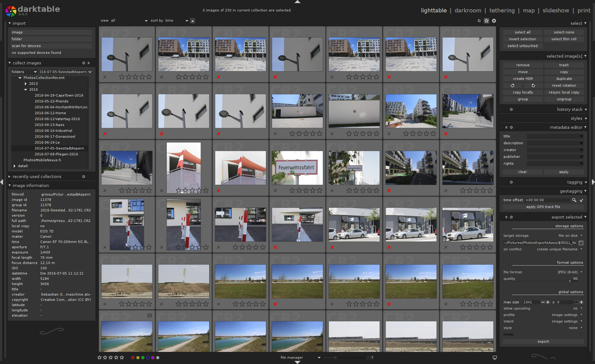This screenshot has width=595, height=364.
Task: Click the invert selection button
Action: coord(522,39)
